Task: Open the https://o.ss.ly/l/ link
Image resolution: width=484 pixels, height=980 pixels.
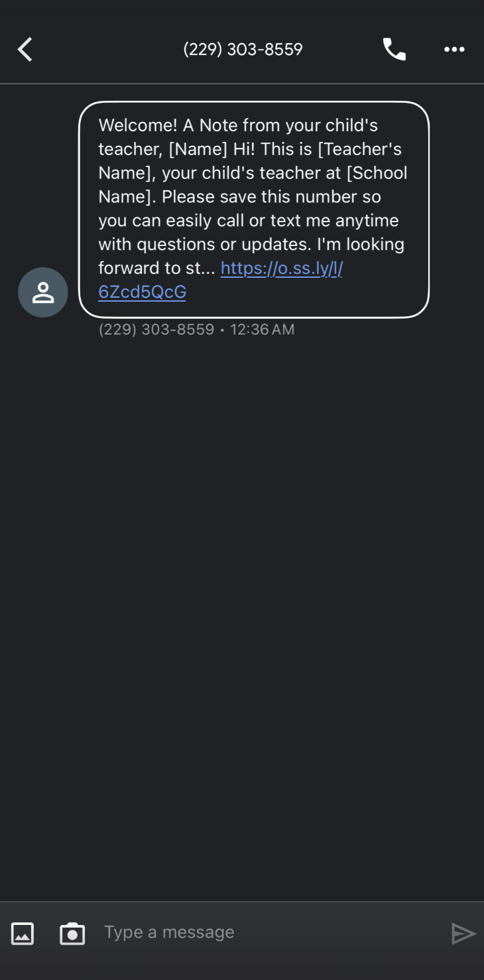Action: [281, 268]
